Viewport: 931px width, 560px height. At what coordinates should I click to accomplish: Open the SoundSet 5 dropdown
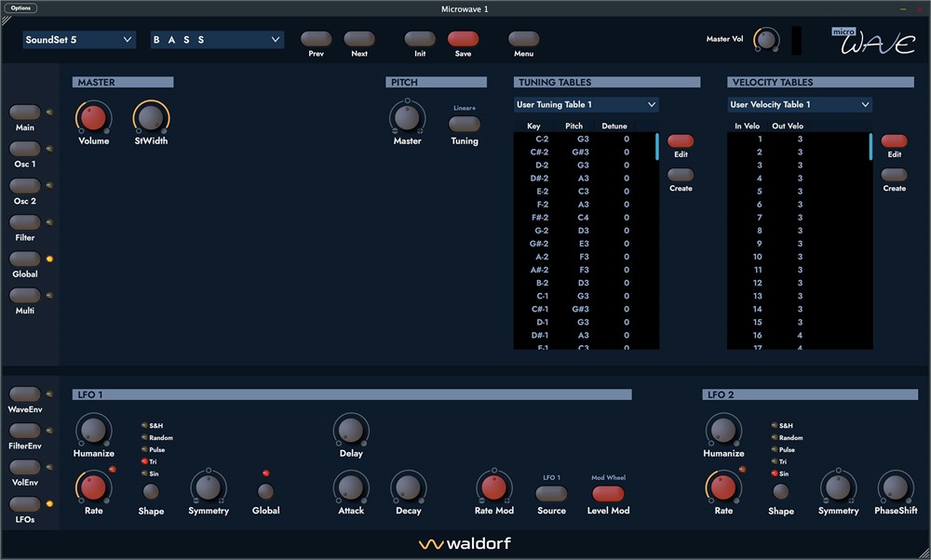click(80, 40)
